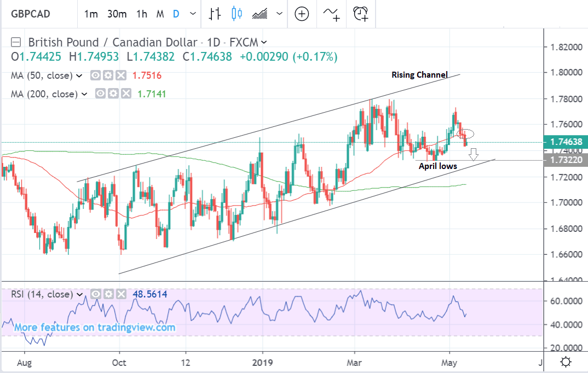Expand the FXCM symbol dropdown chevron
The image size is (588, 373).
click(x=264, y=42)
